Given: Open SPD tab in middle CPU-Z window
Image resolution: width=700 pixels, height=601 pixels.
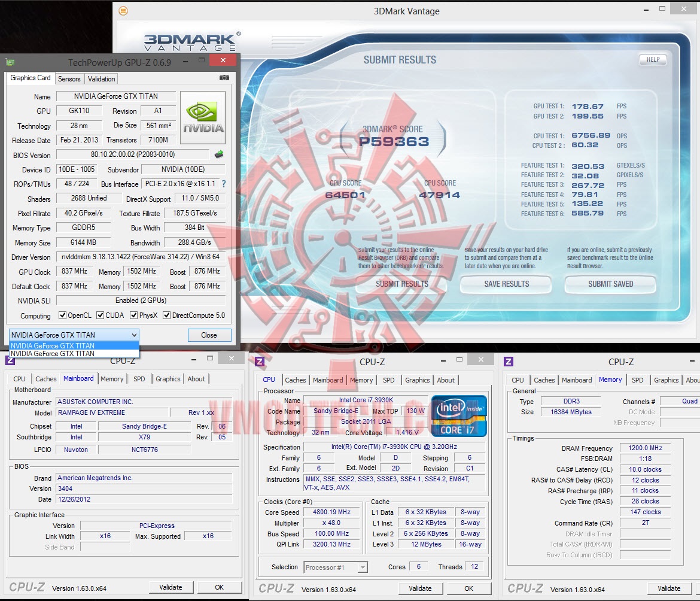Looking at the screenshot, I should pyautogui.click(x=389, y=381).
